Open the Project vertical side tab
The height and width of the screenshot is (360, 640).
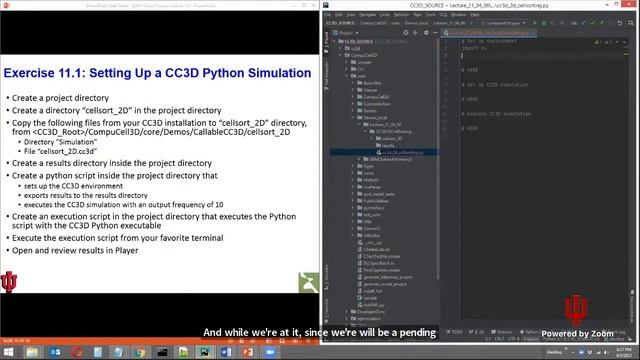tap(326, 42)
